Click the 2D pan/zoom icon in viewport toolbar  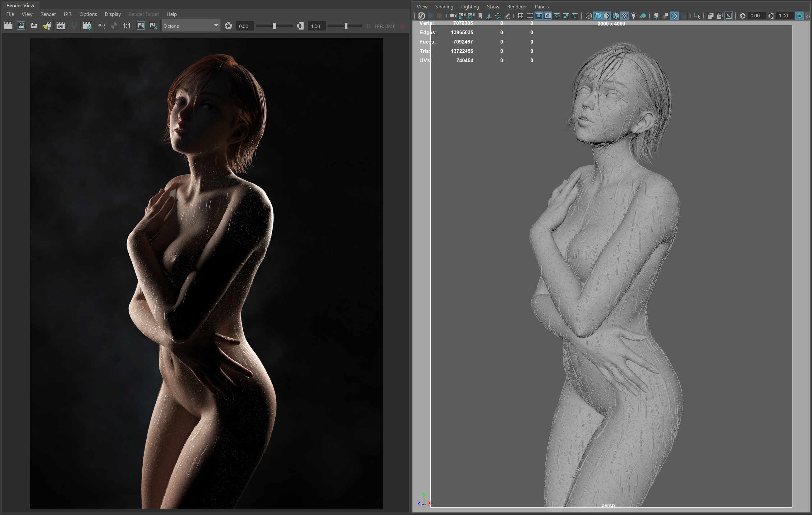[498, 16]
